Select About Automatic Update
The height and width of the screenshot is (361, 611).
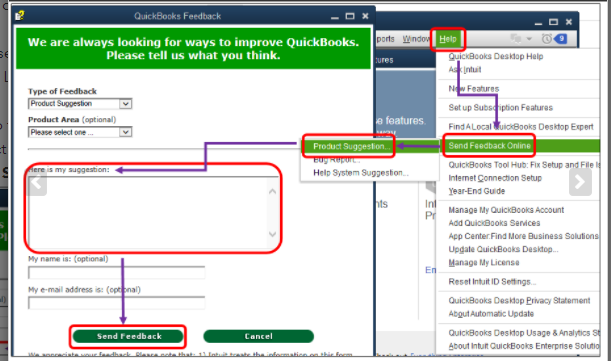[491, 314]
